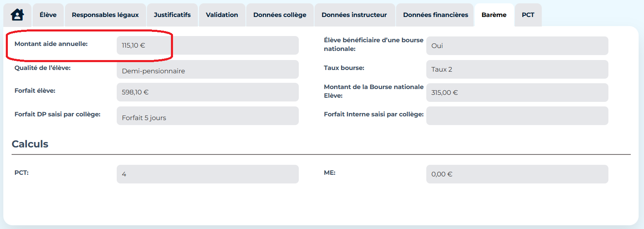644x229 pixels.
Task: Select the Validation tab
Action: pos(222,15)
